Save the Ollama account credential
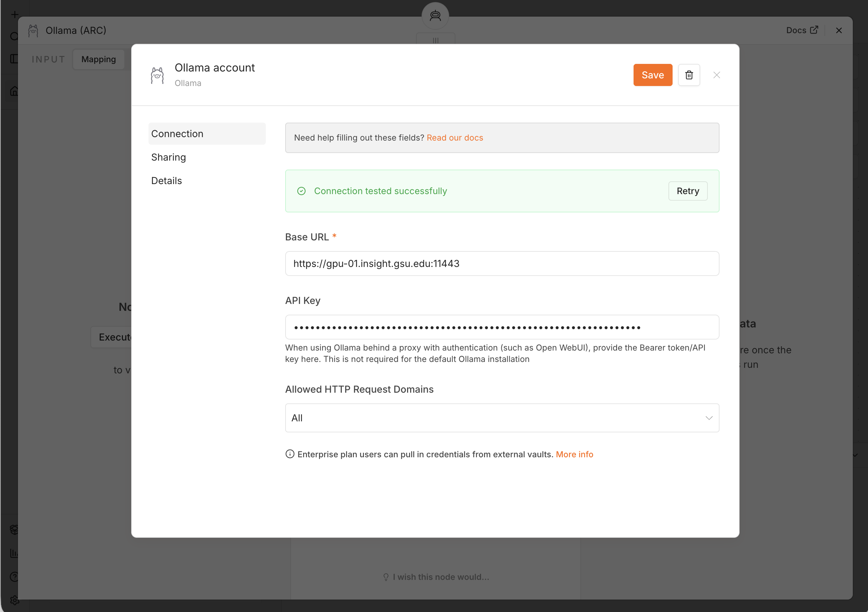Image resolution: width=868 pixels, height=612 pixels. coord(653,75)
